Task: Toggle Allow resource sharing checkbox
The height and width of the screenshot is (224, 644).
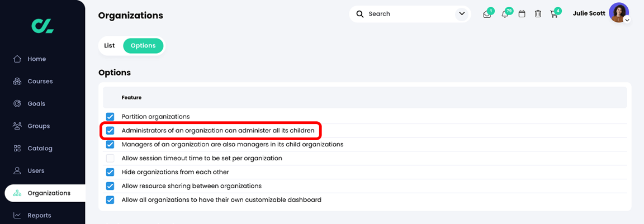Action: (x=110, y=186)
